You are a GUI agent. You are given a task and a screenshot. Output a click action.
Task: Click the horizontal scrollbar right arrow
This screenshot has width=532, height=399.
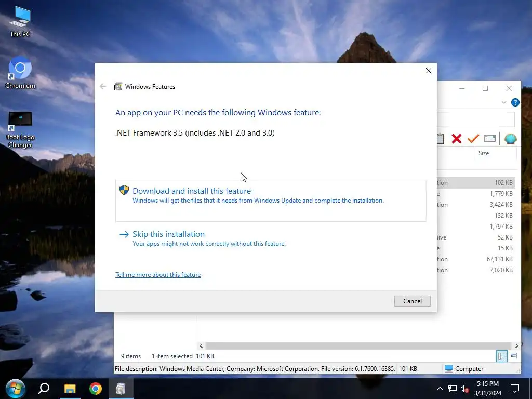click(516, 345)
